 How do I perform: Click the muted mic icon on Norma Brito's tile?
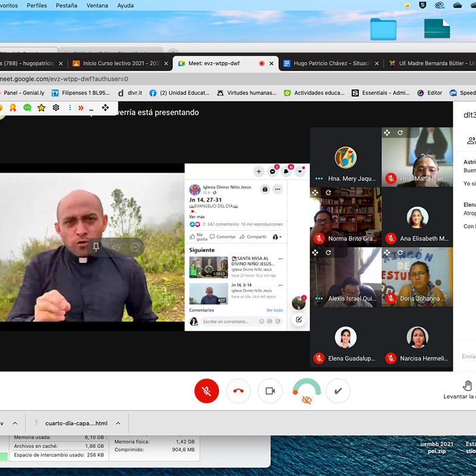click(319, 239)
